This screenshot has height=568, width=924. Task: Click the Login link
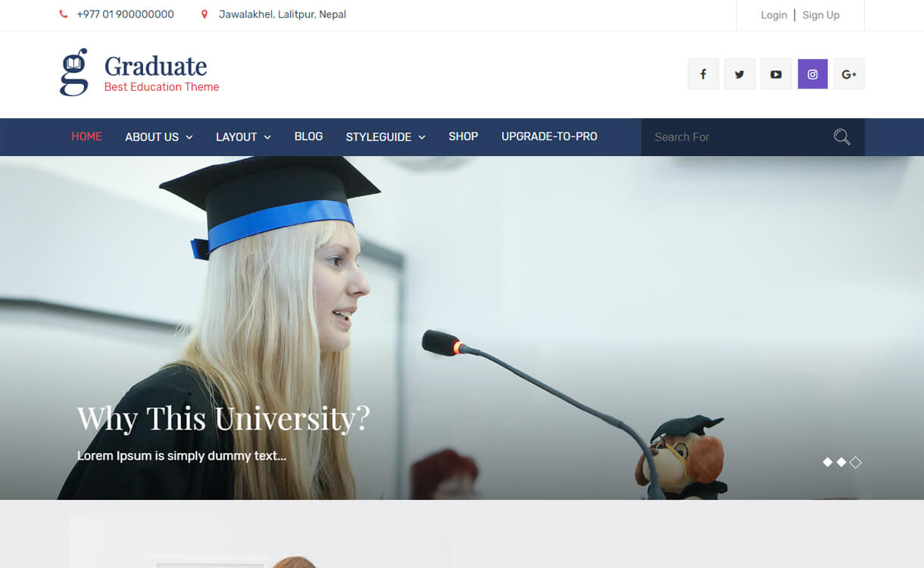tap(773, 15)
